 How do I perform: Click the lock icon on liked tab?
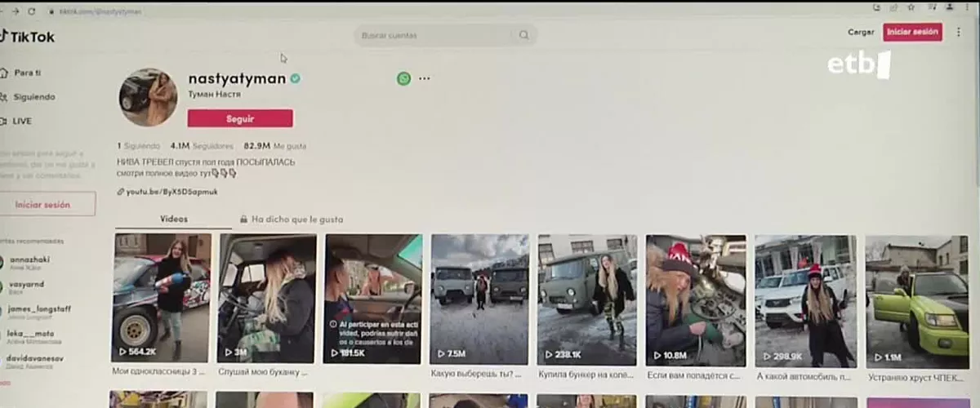pyautogui.click(x=243, y=220)
